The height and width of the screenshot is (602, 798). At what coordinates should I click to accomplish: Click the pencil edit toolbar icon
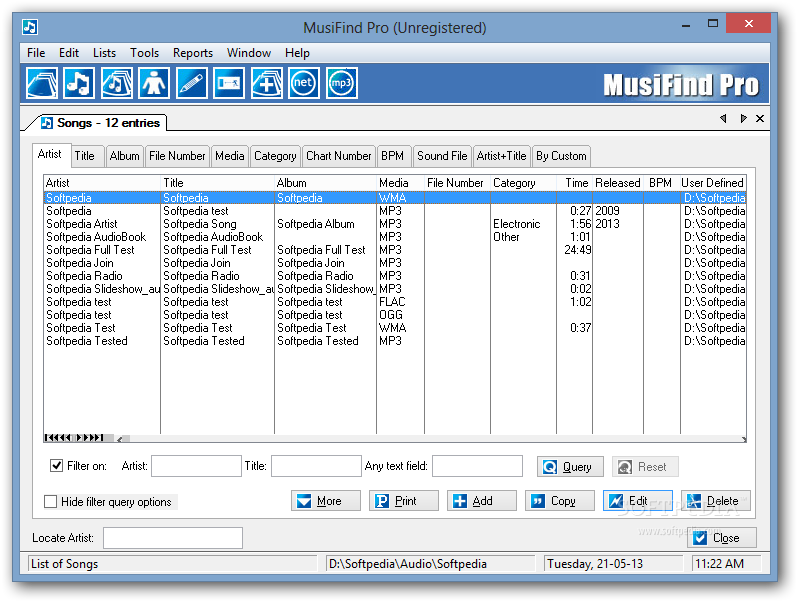pos(191,83)
